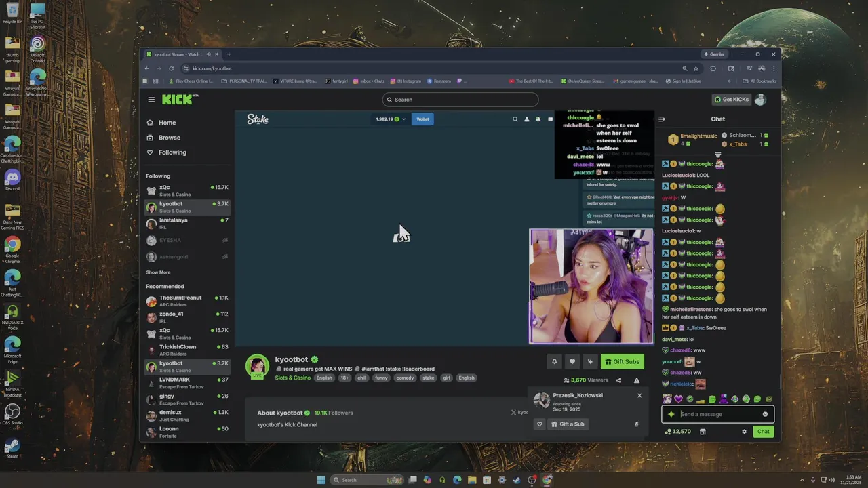Expand hidden bookmarks chevron
Screen dimensions: 868x488
pos(729,81)
